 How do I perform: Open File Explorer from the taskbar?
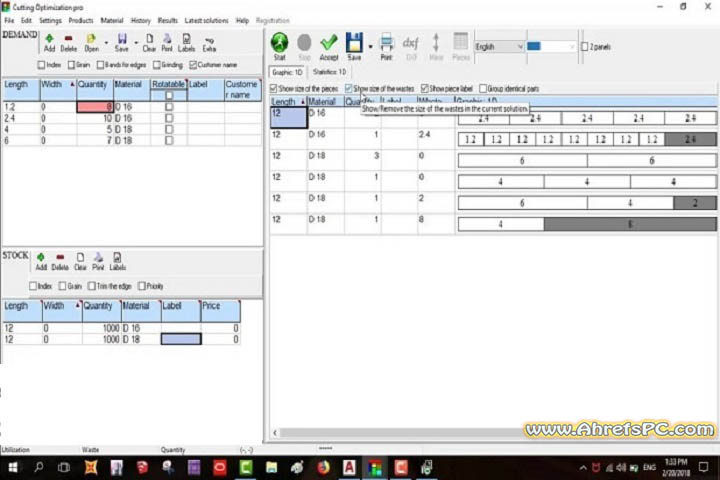tap(271, 468)
